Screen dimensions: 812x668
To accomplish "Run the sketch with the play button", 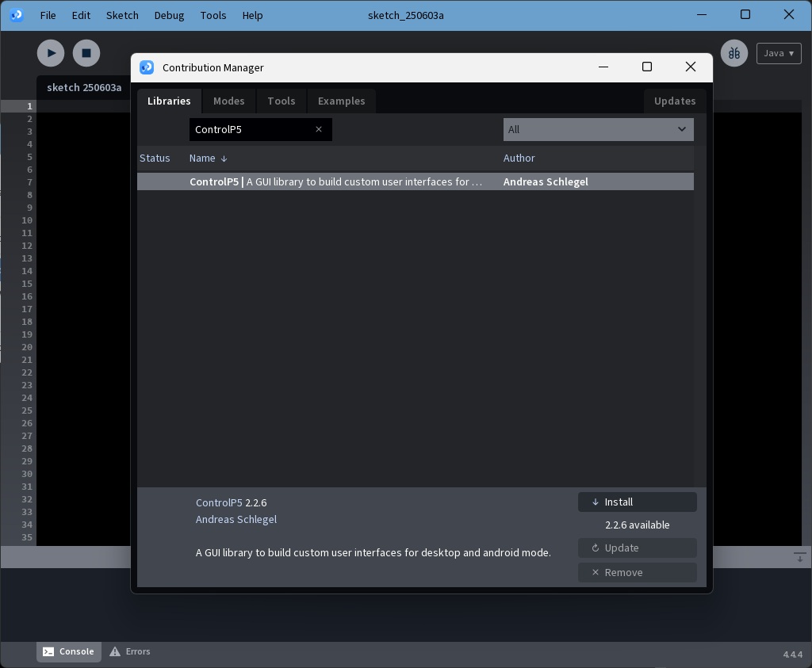I will point(51,53).
